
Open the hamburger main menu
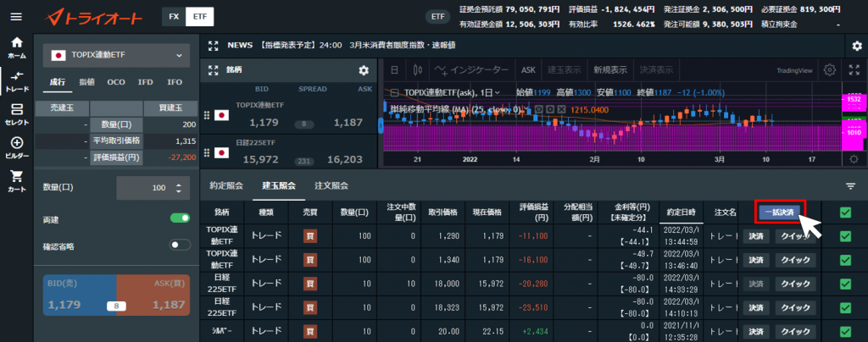[16, 17]
